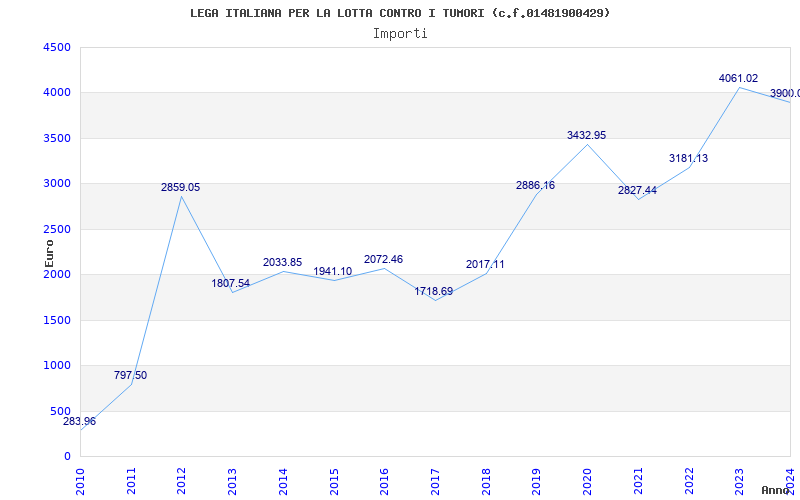Click the 2010 x-axis year label
This screenshot has width=800, height=500.
80,482
